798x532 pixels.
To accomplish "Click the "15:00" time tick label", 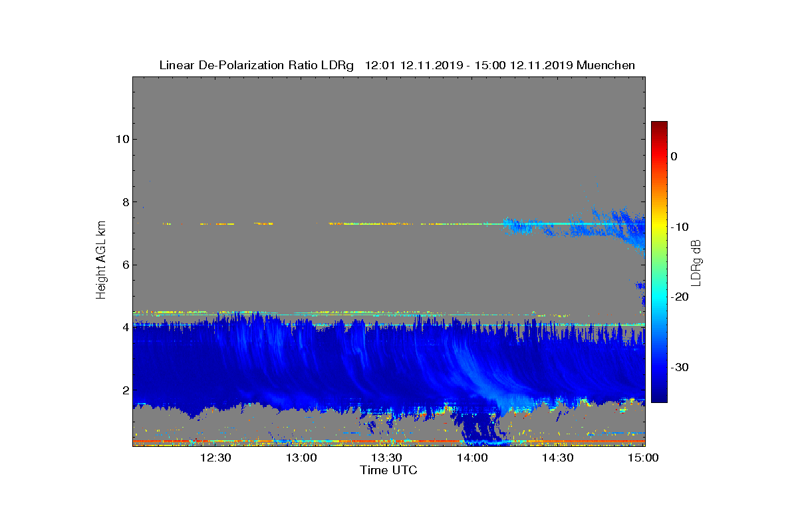I will click(x=642, y=458).
